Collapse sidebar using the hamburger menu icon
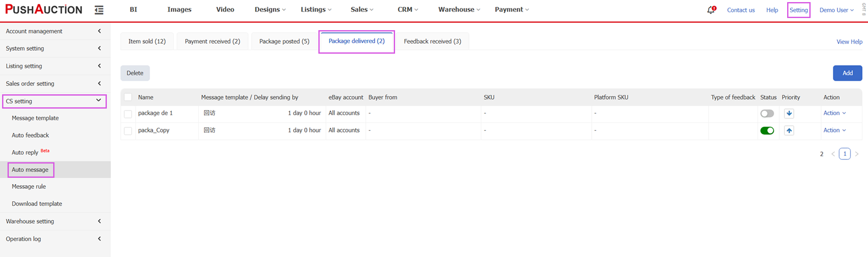 click(99, 10)
